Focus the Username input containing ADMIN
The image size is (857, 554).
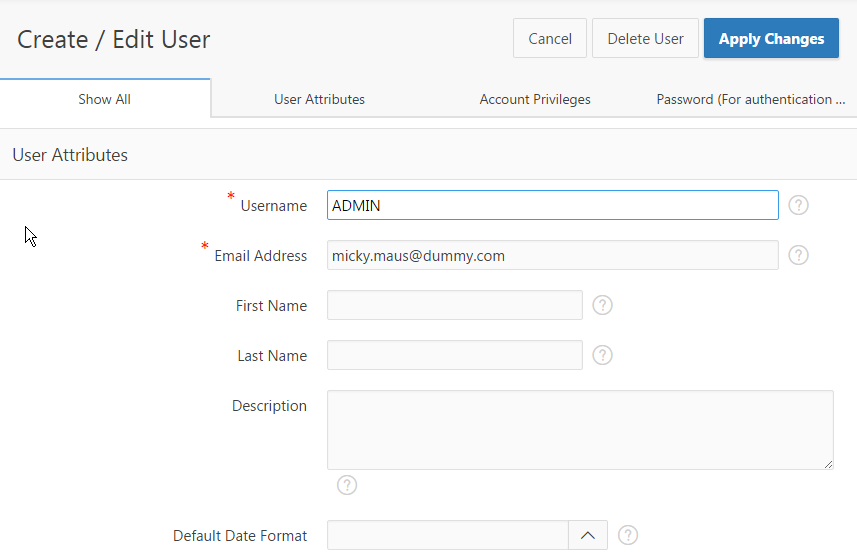[552, 205]
